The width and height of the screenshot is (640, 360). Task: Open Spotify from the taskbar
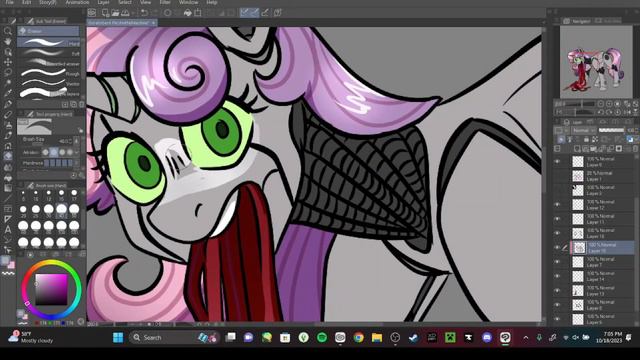(322, 338)
